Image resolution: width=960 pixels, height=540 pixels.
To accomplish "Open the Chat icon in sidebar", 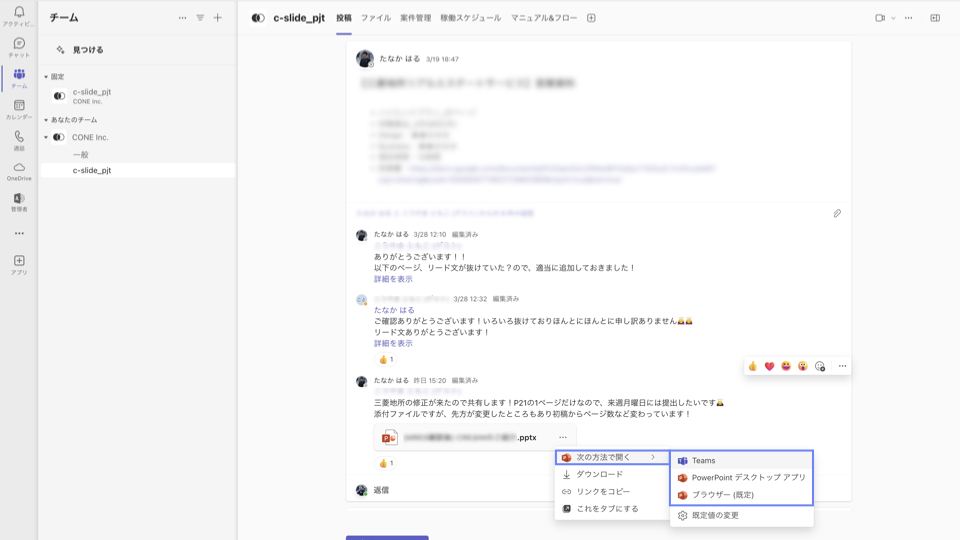I will pyautogui.click(x=19, y=46).
